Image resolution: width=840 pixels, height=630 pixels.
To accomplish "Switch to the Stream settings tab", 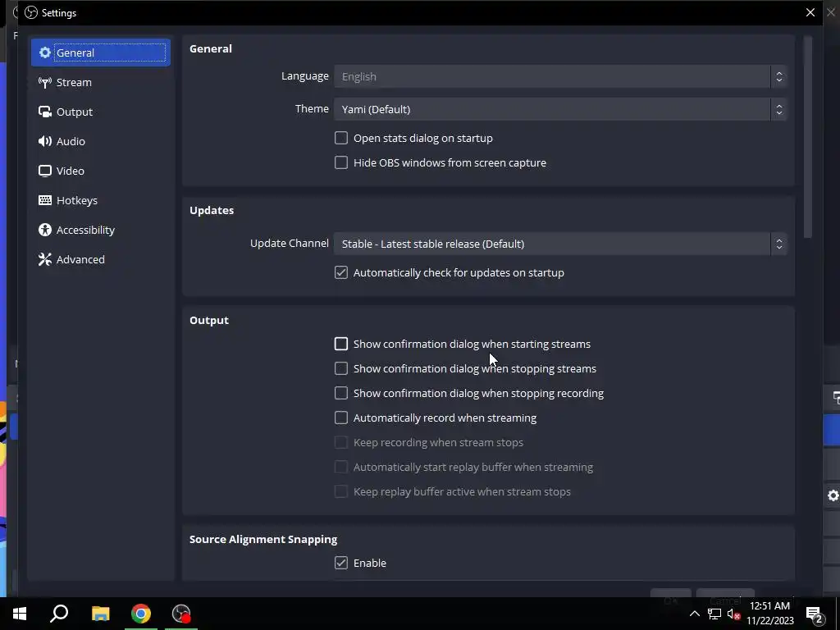I will (101, 82).
